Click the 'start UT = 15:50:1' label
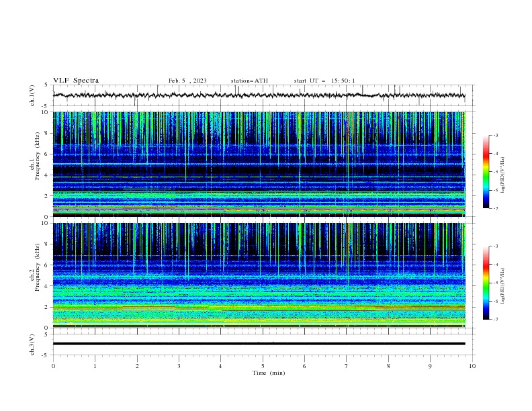Viewport: 532px width, 411px height. (324, 81)
